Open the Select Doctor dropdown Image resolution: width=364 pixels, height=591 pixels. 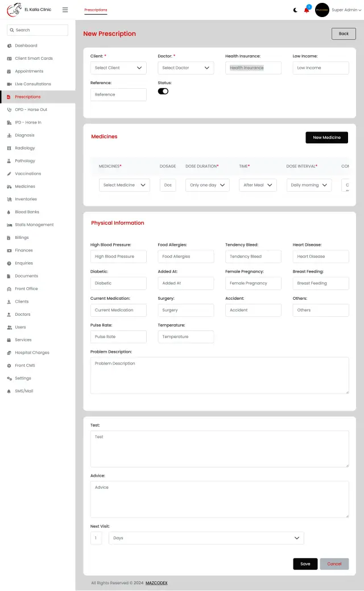(186, 68)
